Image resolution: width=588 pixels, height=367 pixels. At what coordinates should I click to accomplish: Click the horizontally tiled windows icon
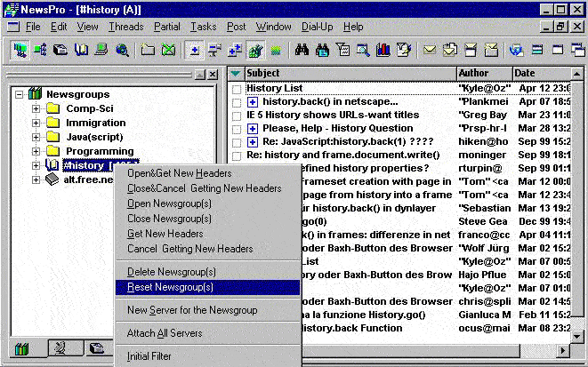click(x=537, y=50)
